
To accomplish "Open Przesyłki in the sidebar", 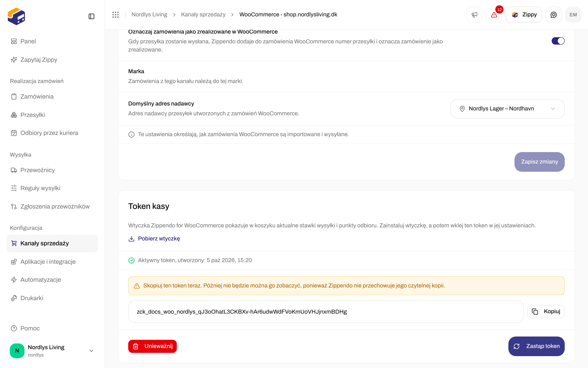I will tap(52, 115).
